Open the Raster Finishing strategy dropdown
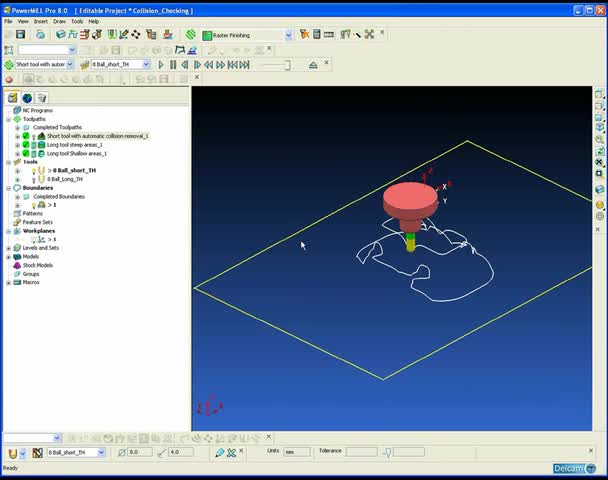The image size is (608, 480). point(288,35)
